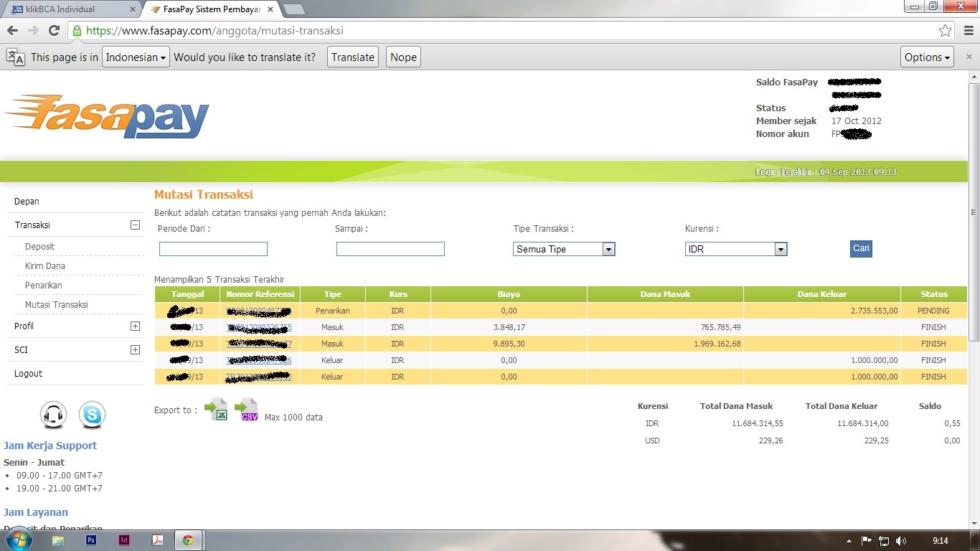The height and width of the screenshot is (551, 980).
Task: Open Deposit in the sidebar
Action: click(x=39, y=246)
